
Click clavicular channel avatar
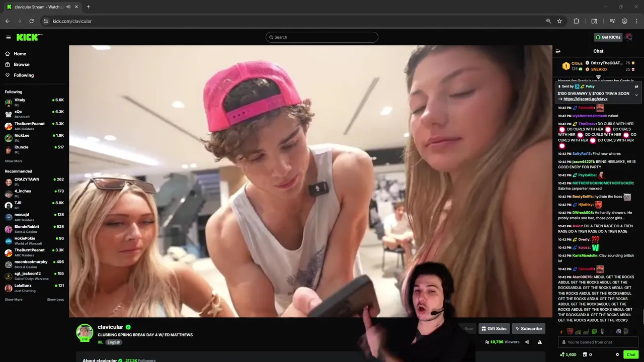(x=85, y=332)
